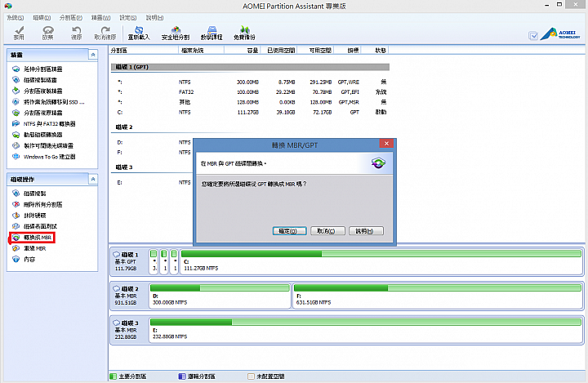Image resolution: width=588 pixels, height=383 pixels.
Task: Toggle the checkbox icon beside AOMEI logo
Action: pos(532,36)
